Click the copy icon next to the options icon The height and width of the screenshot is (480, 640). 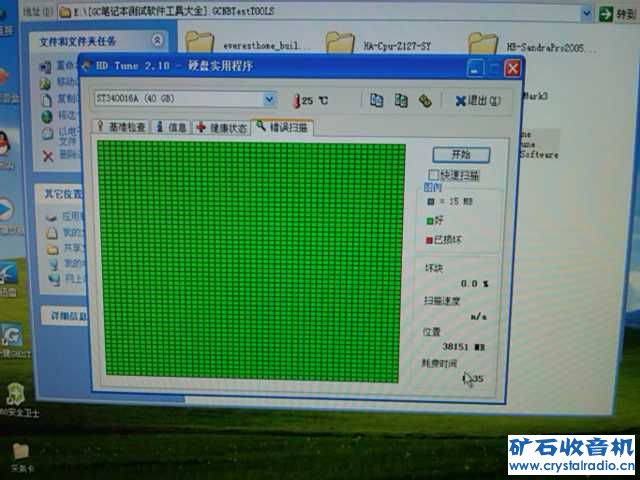point(401,100)
